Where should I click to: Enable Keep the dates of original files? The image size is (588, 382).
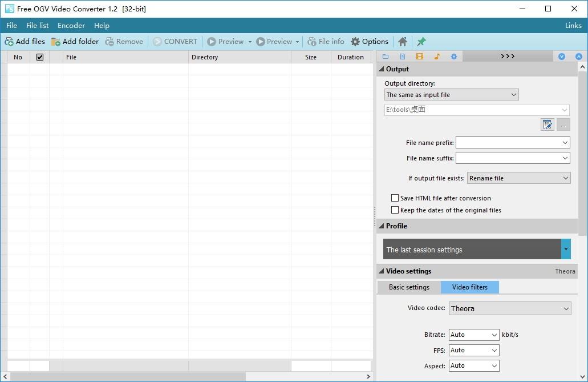(x=395, y=210)
